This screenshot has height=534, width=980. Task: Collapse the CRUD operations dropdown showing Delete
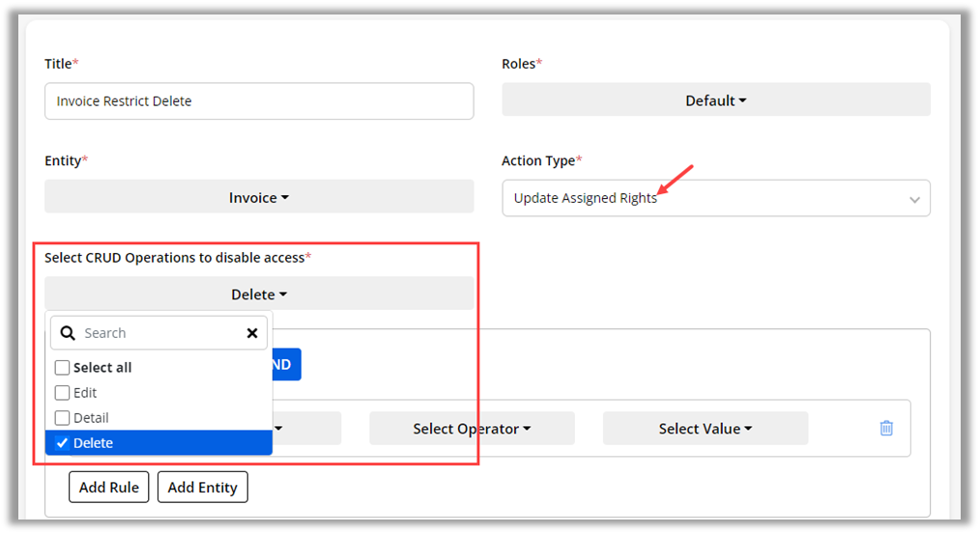click(x=259, y=295)
